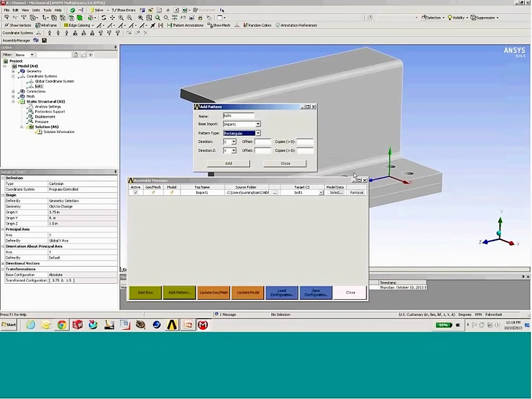Open the File menu
Viewport: 532px width, 399px height.
(7, 10)
